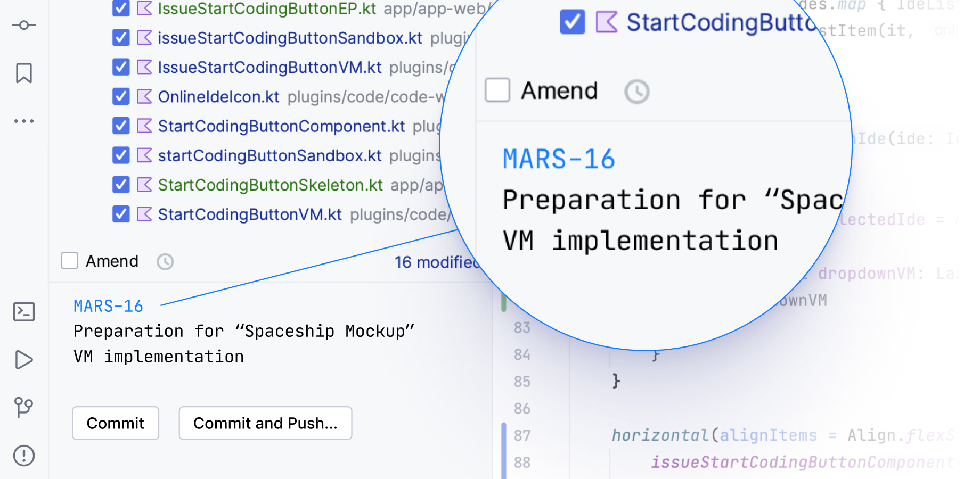
Task: Uncheck IssueStartCodingButtonVM.kt file
Action: tap(121, 67)
